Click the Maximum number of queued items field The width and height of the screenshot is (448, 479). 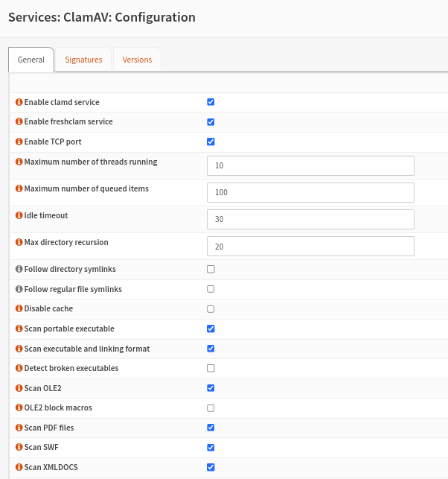[x=310, y=192]
